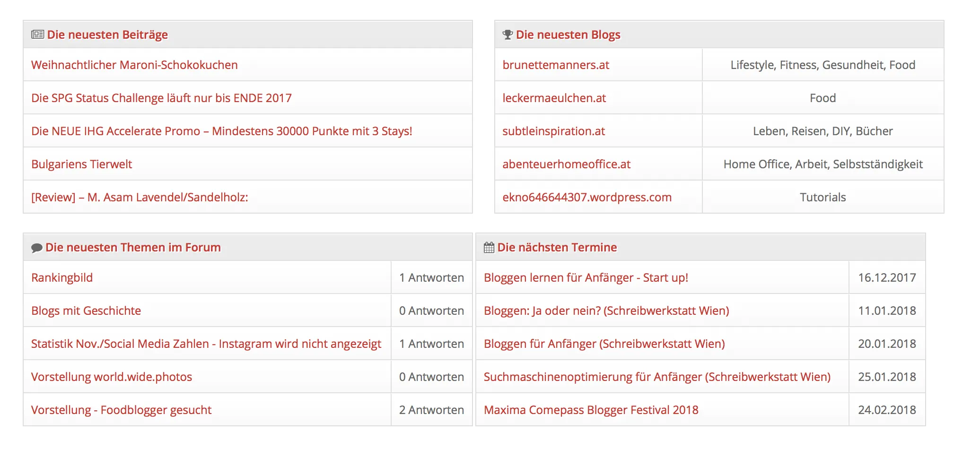The height and width of the screenshot is (449, 980).
Task: View the Vorstellung world.wide.photos thread
Action: (x=112, y=377)
